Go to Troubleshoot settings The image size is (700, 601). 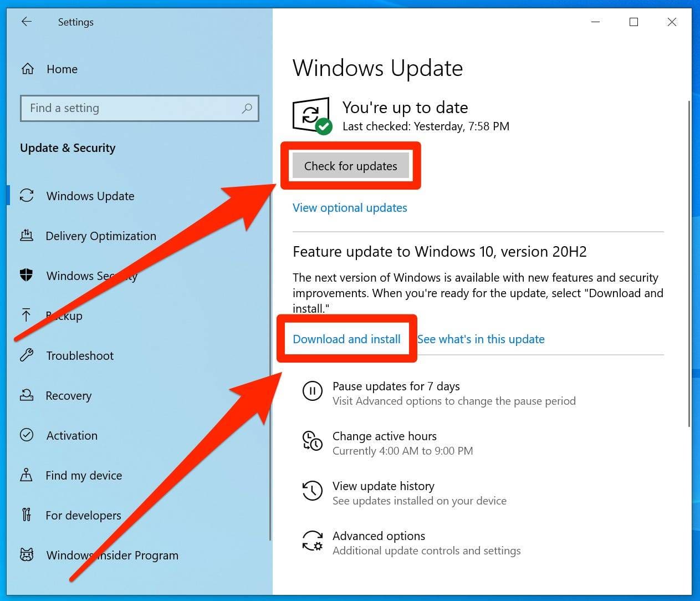pyautogui.click(x=80, y=356)
